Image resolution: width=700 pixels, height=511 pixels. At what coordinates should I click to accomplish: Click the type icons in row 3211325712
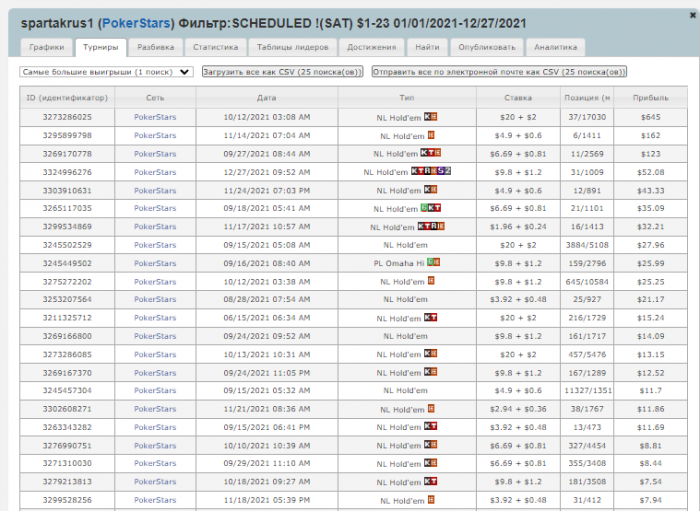430,317
